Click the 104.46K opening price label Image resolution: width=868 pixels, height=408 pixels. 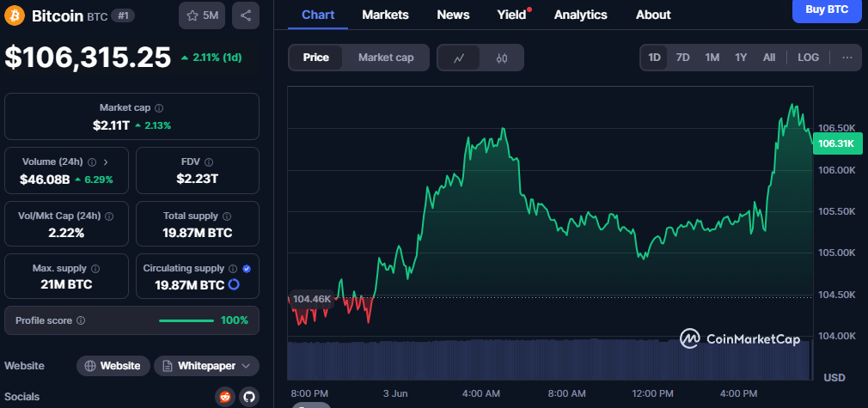click(312, 299)
